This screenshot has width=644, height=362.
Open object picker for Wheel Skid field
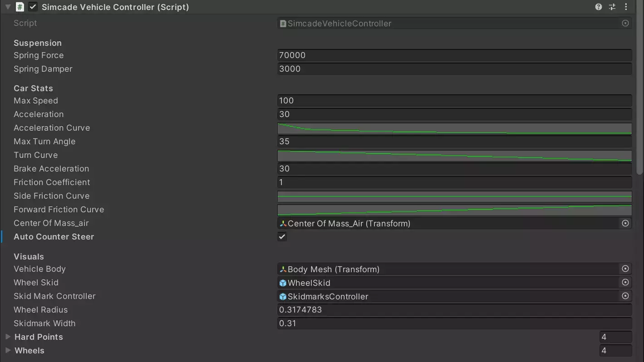point(625,283)
